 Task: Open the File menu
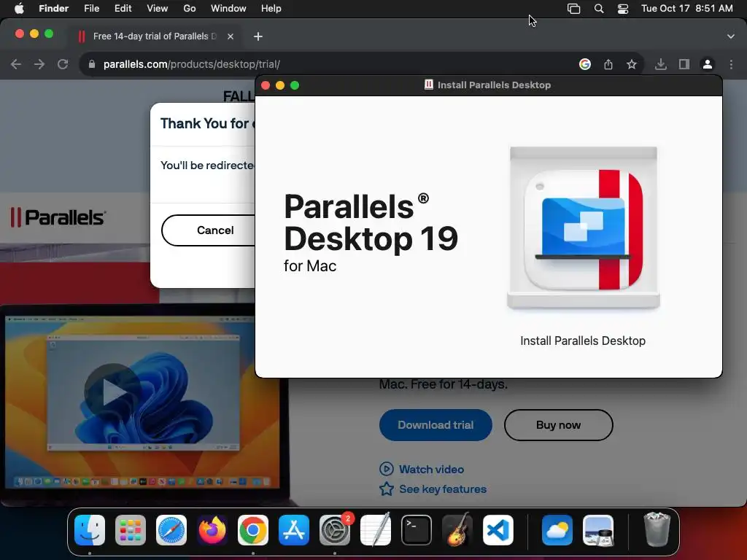pos(91,9)
